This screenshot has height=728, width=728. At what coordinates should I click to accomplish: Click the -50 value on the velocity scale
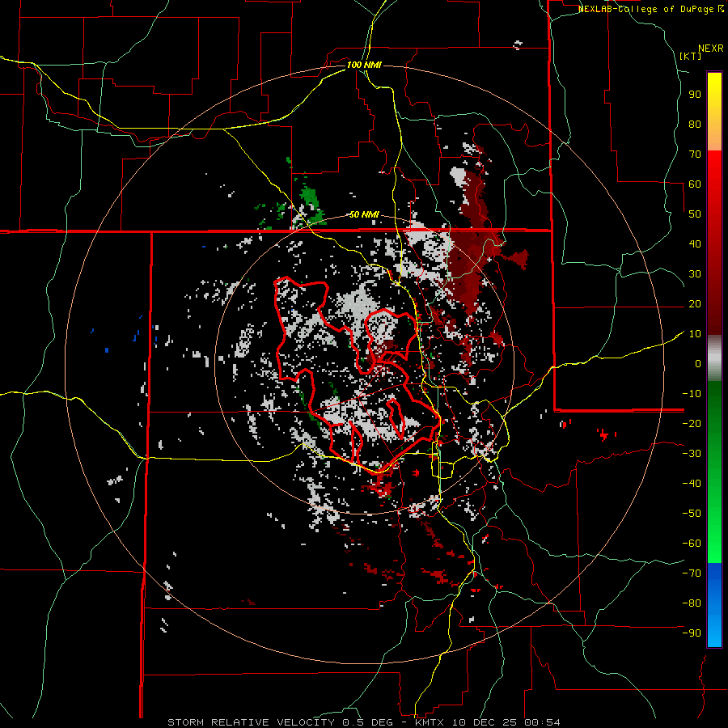pos(692,514)
